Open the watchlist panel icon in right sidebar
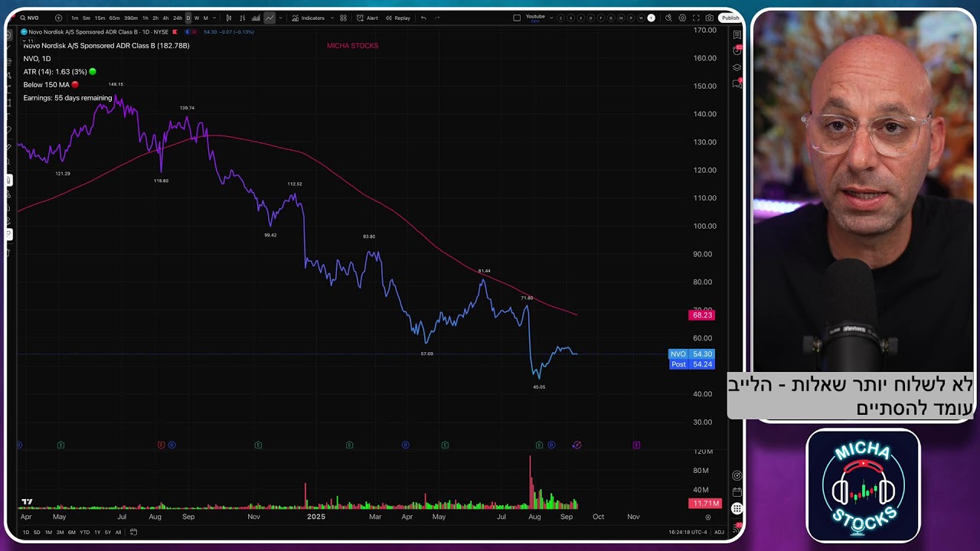The image size is (980, 551). (x=737, y=35)
